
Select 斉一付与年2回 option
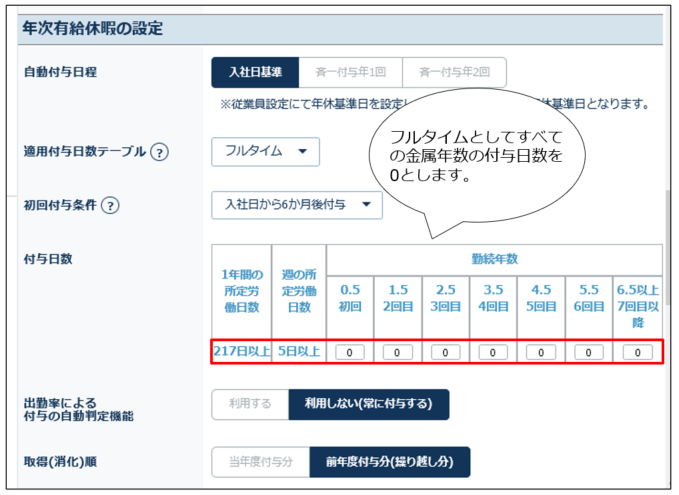click(454, 72)
